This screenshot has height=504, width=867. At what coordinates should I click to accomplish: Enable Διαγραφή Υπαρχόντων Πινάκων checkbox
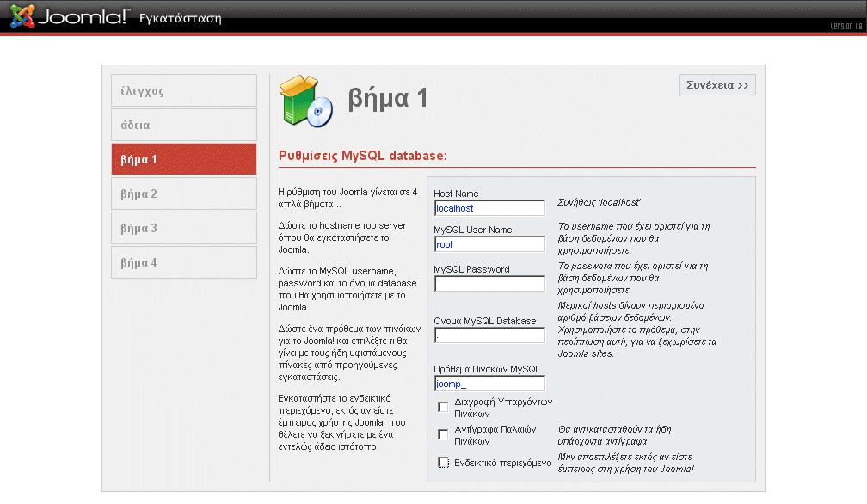[x=443, y=407]
